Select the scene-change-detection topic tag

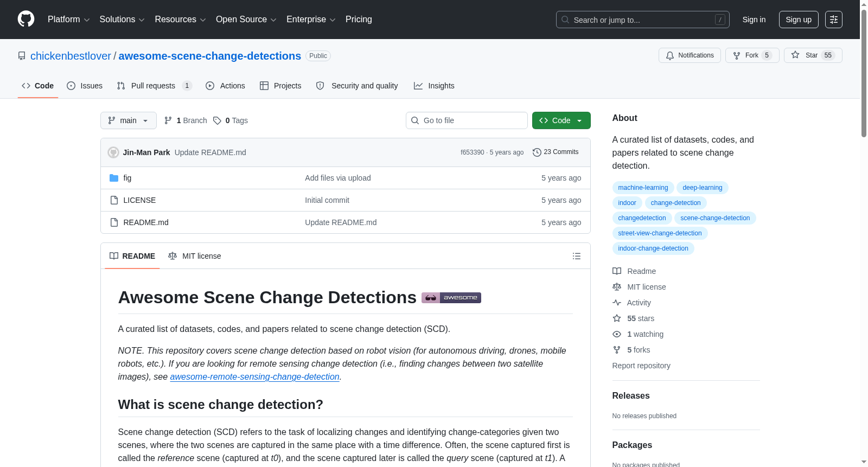tap(715, 218)
